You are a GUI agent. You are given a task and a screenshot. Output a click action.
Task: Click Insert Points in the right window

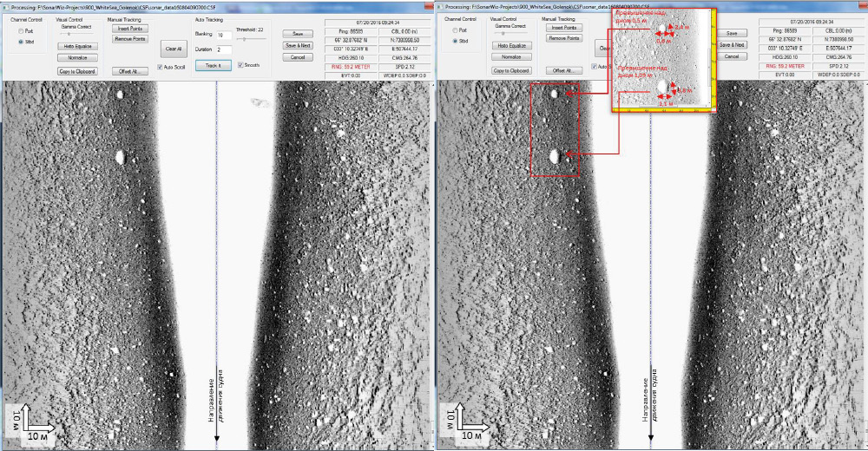click(564, 28)
